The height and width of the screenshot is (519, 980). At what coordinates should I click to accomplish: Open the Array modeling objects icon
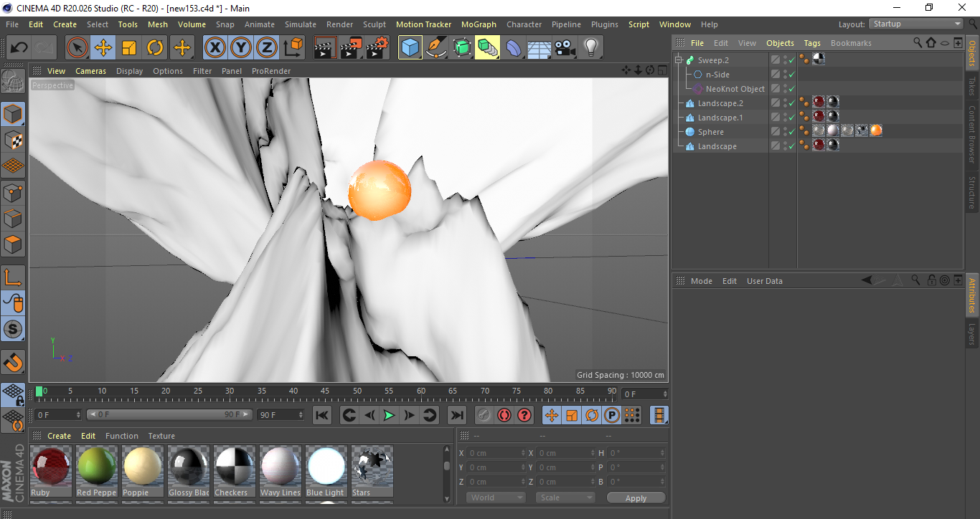(488, 48)
